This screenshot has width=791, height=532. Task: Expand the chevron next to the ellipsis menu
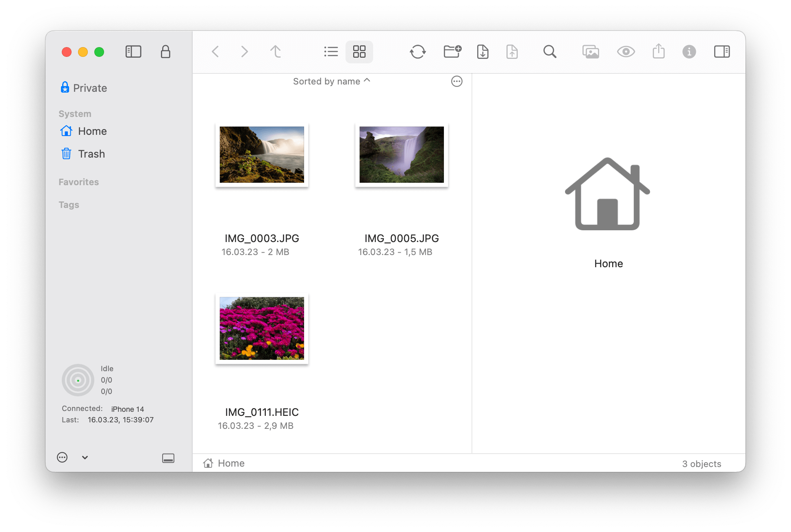click(x=85, y=457)
